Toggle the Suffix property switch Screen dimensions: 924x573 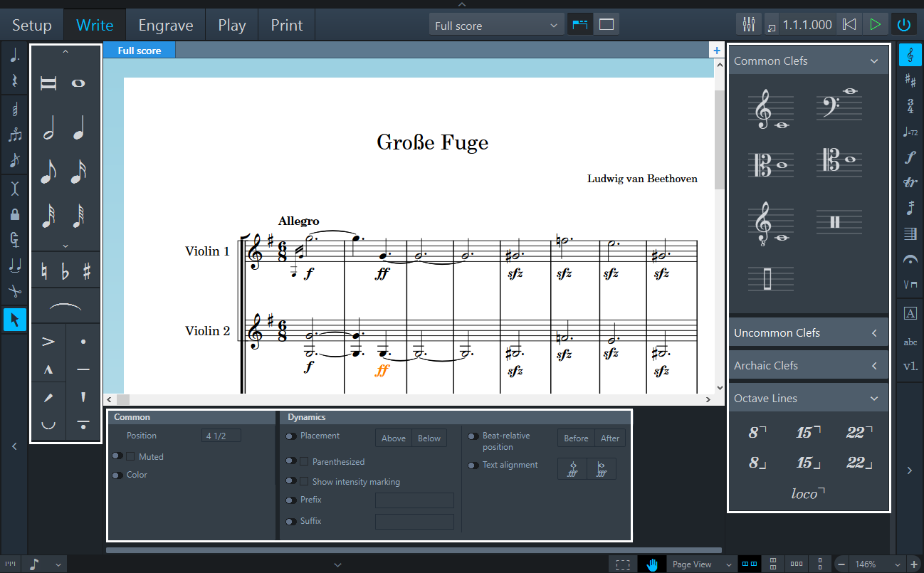coord(291,522)
